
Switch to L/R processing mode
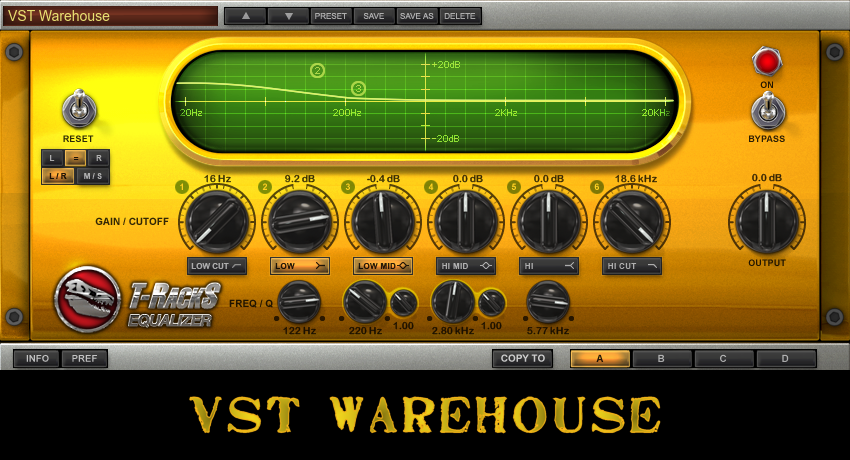(58, 176)
